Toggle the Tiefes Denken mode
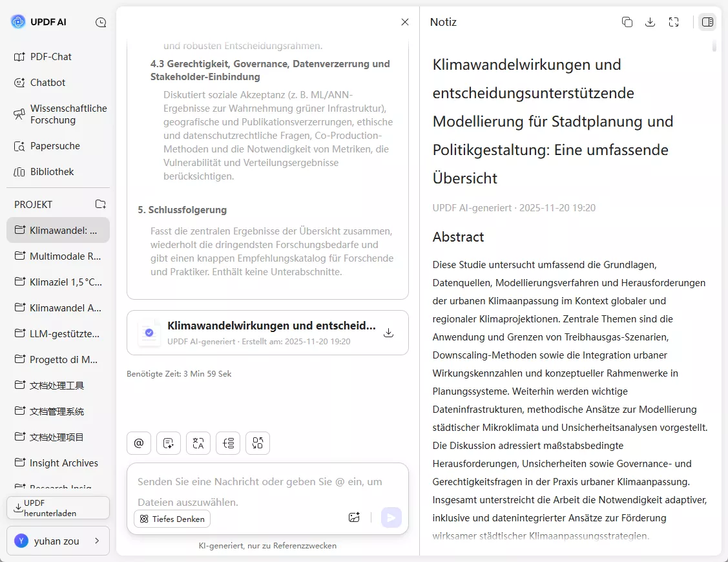Image resolution: width=728 pixels, height=562 pixels. pyautogui.click(x=172, y=519)
